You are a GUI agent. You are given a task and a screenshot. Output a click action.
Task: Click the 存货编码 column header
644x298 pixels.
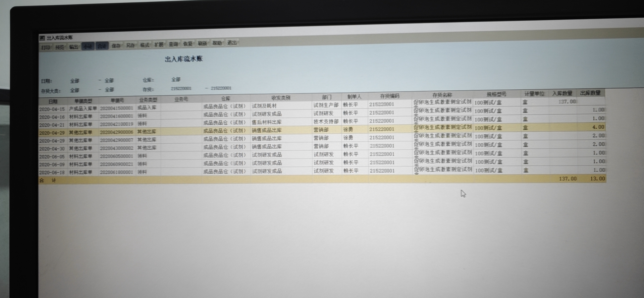tap(390, 96)
